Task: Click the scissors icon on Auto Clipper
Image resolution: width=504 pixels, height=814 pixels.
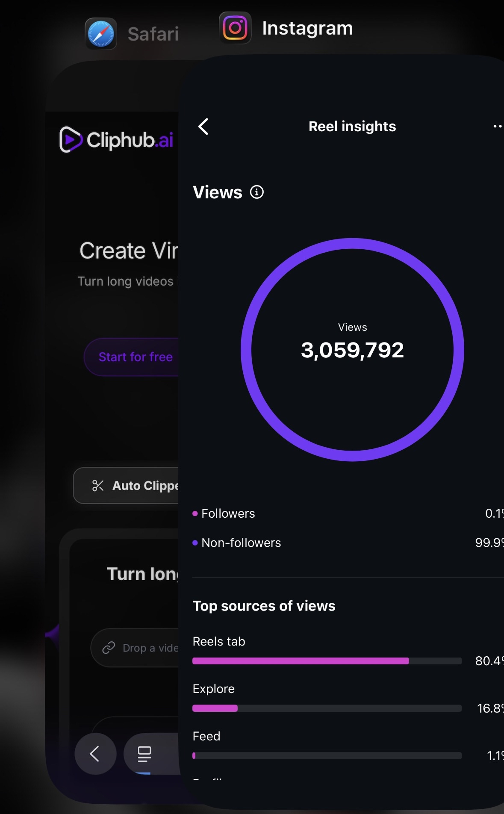Action: pos(98,486)
